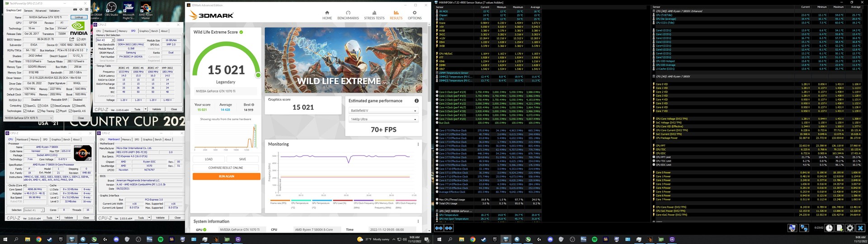Switch to the GPU-Z Validation tab
Screen dimensions: 868x244
[x=54, y=10]
